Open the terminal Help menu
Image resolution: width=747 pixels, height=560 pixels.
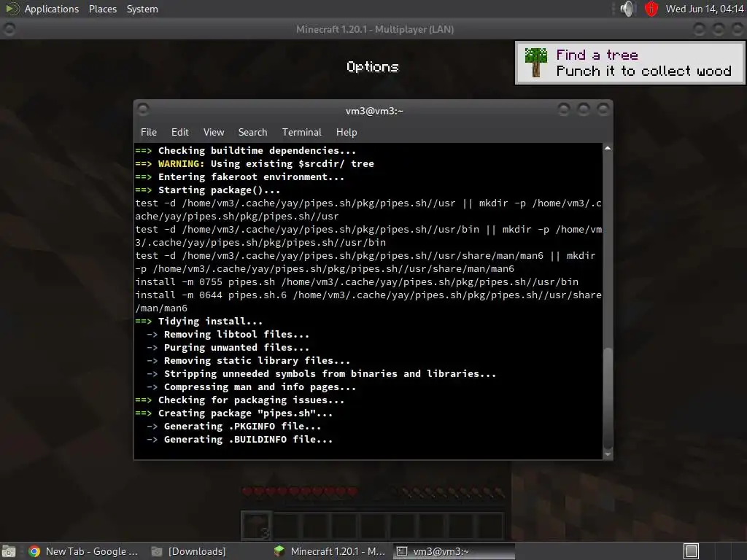(347, 133)
